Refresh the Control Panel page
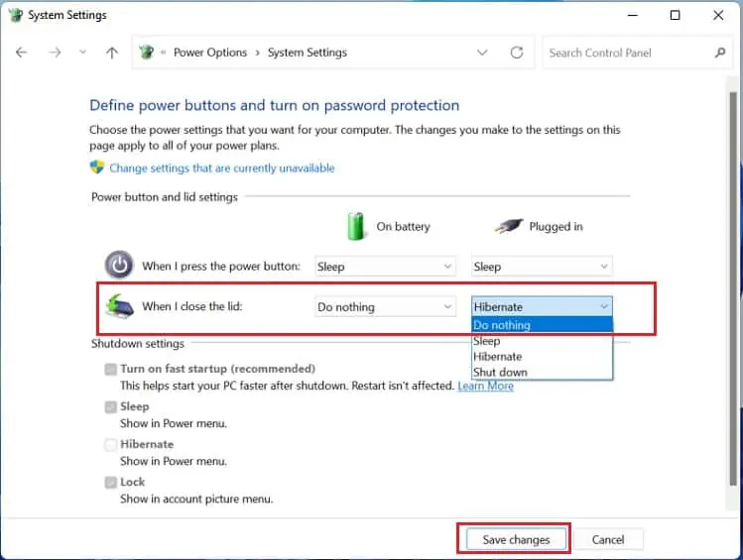The image size is (743, 560). coord(516,54)
